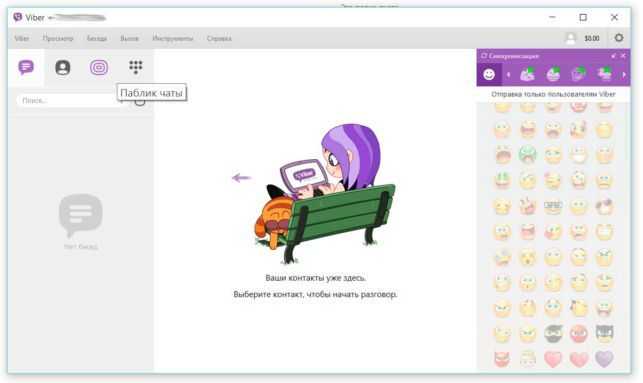
Task: Open the Viber menu
Action: [x=21, y=39]
